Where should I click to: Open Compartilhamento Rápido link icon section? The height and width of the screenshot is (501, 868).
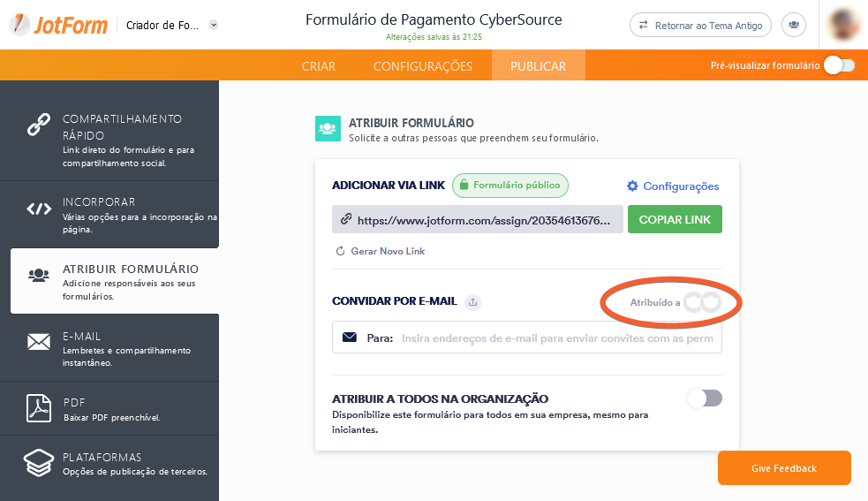(x=39, y=125)
